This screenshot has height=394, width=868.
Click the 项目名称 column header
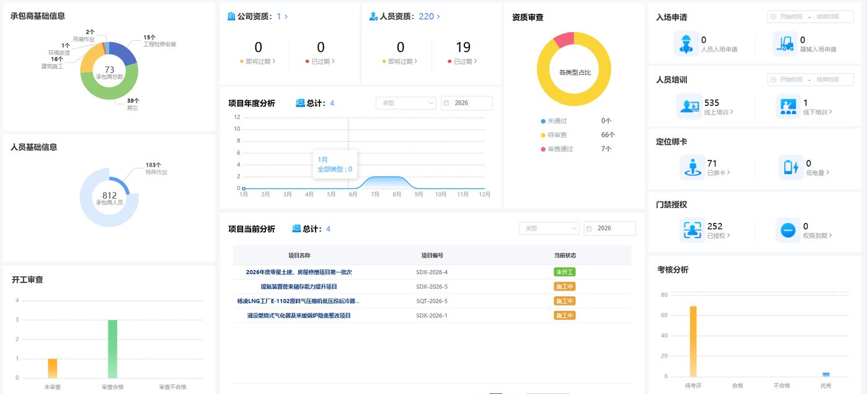click(x=299, y=255)
